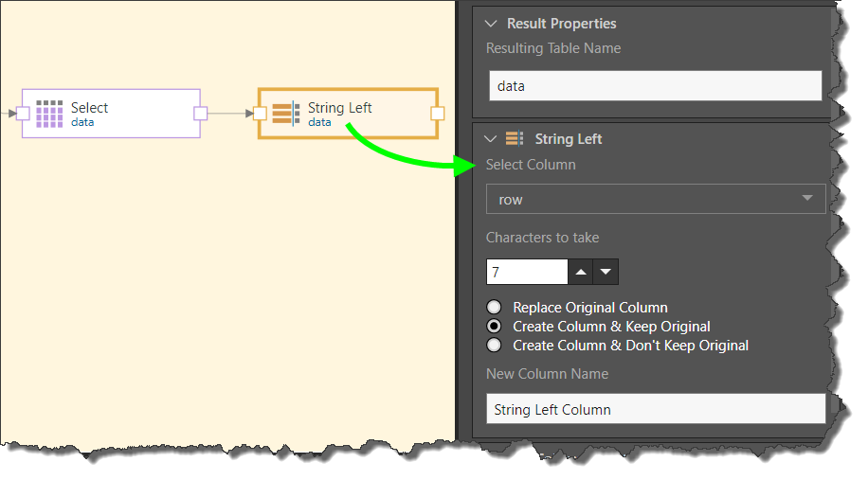Click the Resulting Table Name field
Image resolution: width=868 pixels, height=480 pixels.
pos(655,86)
